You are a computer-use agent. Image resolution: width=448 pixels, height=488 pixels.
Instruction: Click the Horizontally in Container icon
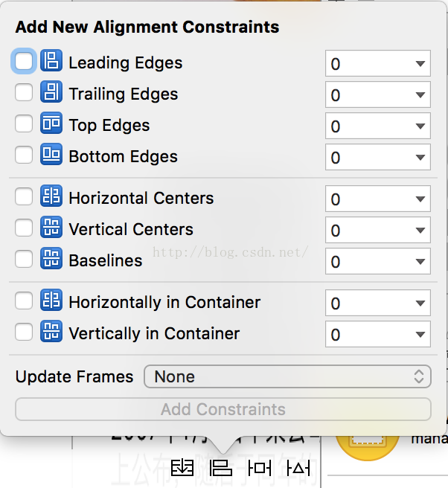pos(51,301)
